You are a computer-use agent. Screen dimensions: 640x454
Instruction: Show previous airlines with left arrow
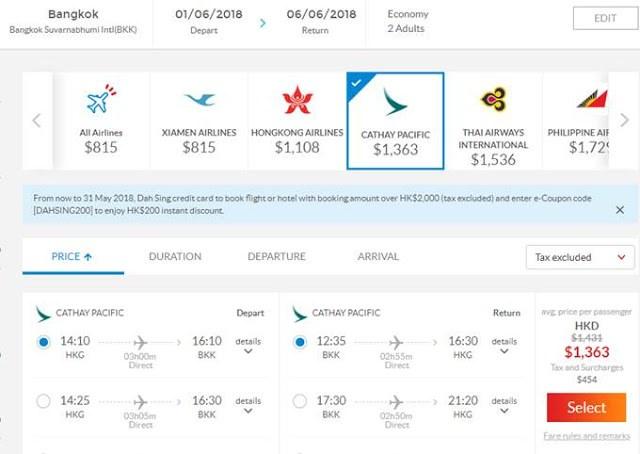point(36,120)
